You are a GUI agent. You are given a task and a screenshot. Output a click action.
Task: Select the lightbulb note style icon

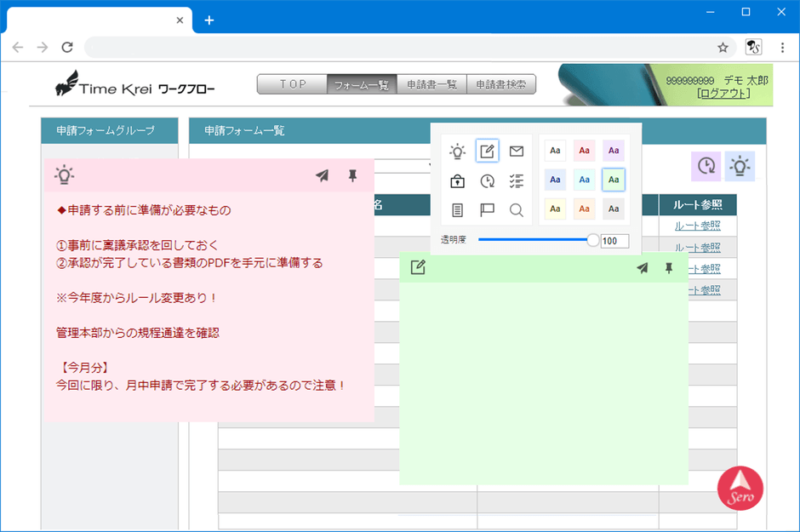click(x=457, y=151)
